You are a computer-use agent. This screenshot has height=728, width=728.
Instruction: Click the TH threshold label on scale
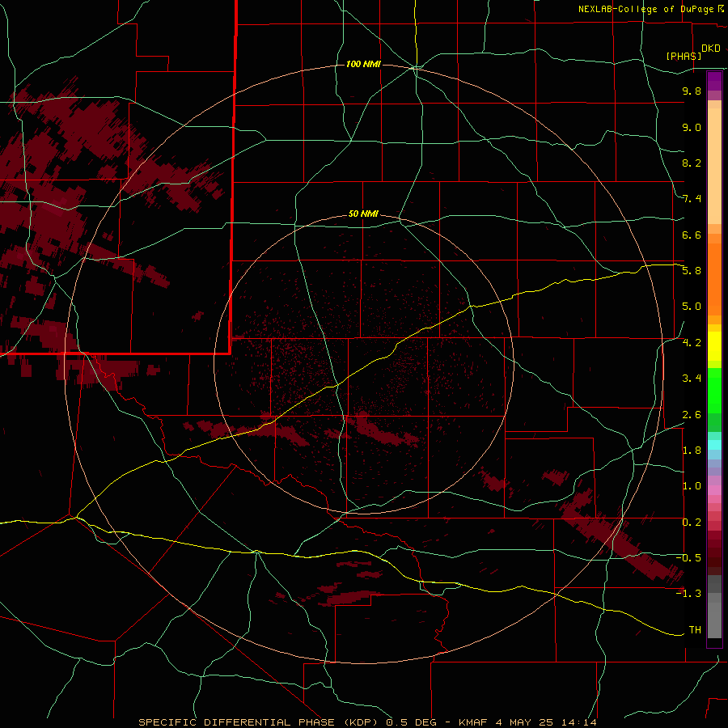[x=695, y=630]
